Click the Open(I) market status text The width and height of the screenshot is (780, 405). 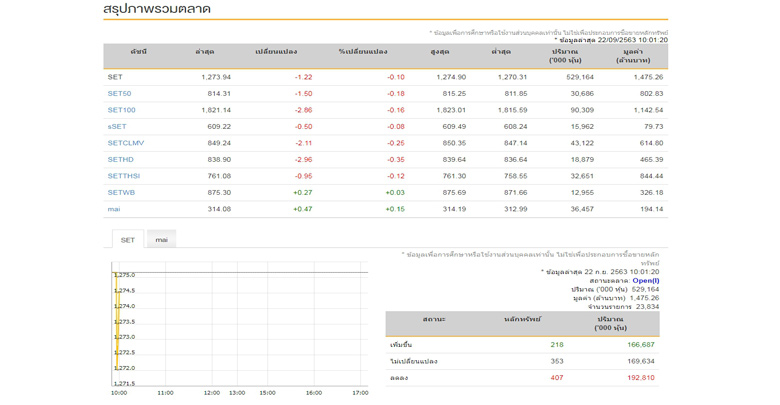click(645, 281)
